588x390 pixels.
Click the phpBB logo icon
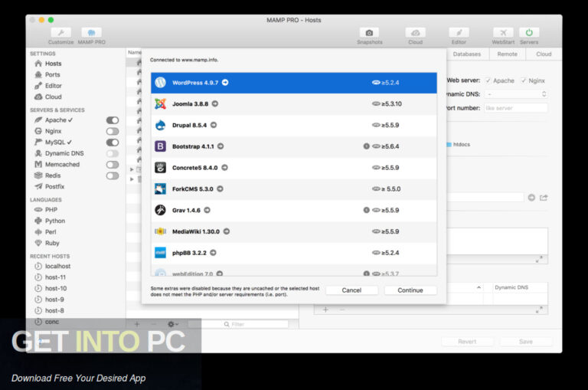point(160,253)
